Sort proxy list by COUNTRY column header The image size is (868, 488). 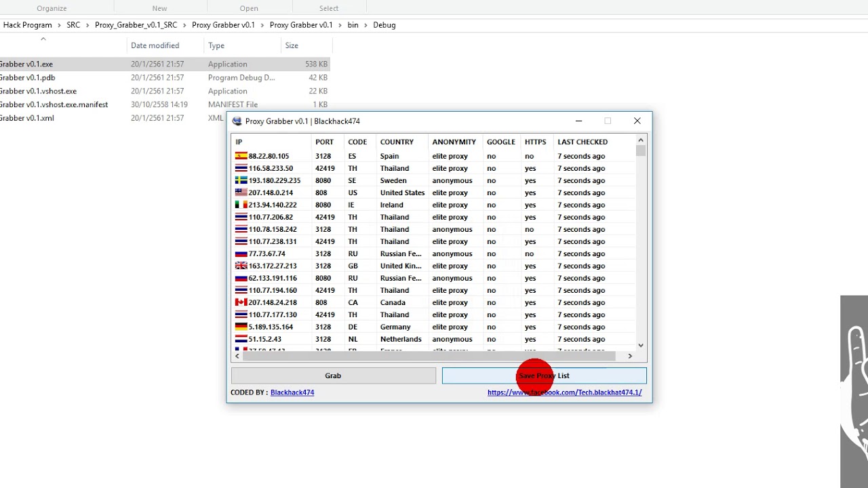(402, 142)
